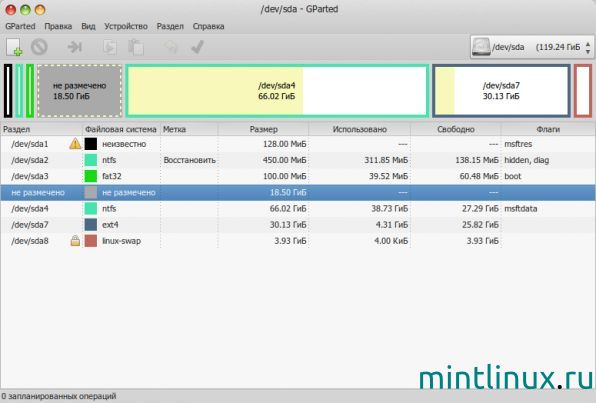The image size is (596, 403).
Task: Click the lock icon beside /dev/sda8
Action: click(75, 241)
